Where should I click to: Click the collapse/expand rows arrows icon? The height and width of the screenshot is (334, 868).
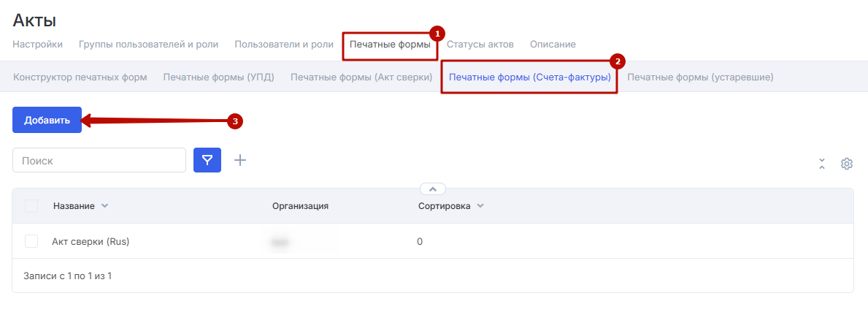pos(822,164)
